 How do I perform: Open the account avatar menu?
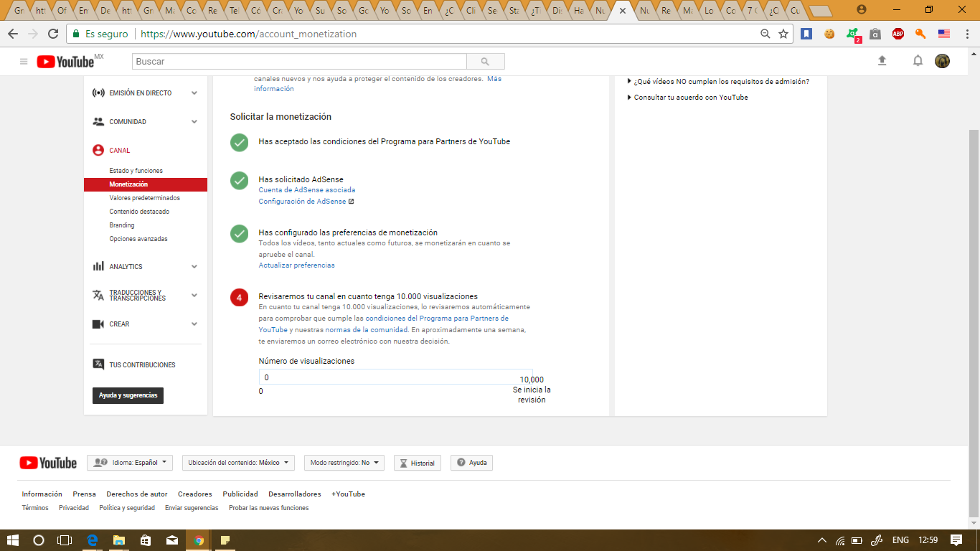pyautogui.click(x=943, y=61)
